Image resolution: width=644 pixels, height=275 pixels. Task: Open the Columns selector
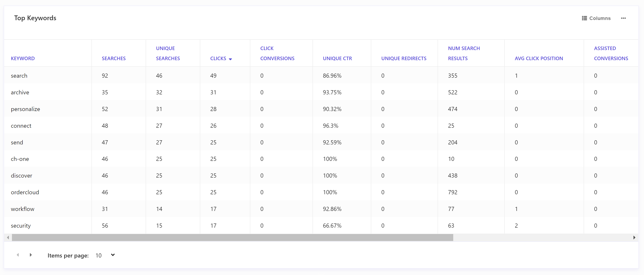click(596, 18)
